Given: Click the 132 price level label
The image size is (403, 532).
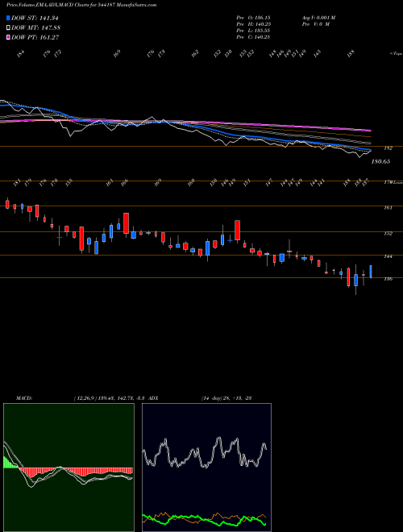Looking at the screenshot, I should point(388,148).
